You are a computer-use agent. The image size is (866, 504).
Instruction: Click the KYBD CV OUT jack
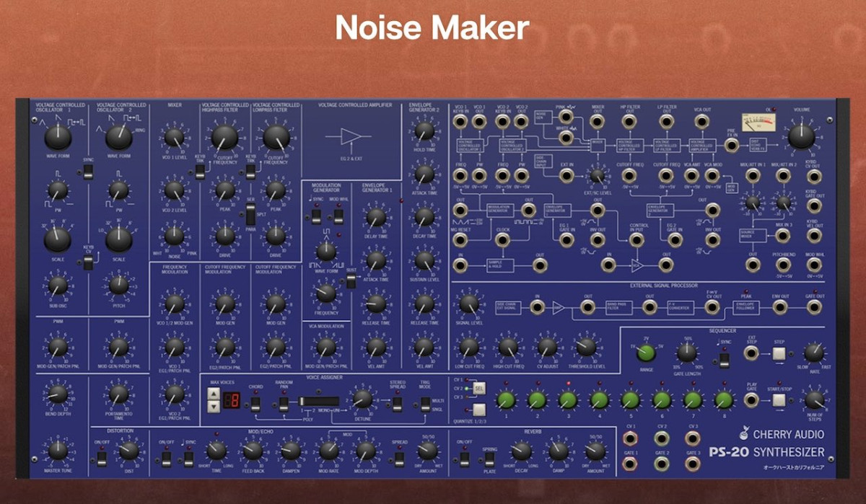click(814, 176)
